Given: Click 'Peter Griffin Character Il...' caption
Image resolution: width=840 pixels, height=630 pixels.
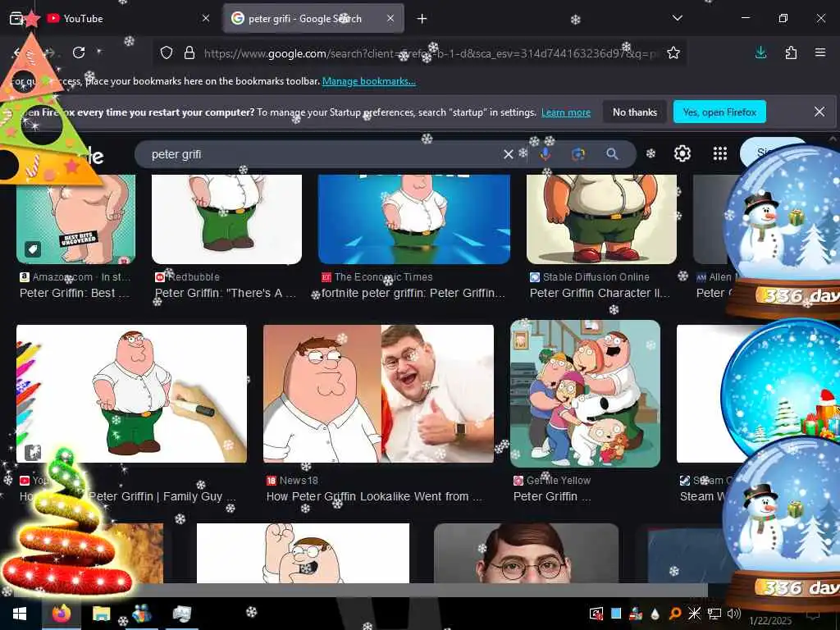Looking at the screenshot, I should pyautogui.click(x=600, y=293).
